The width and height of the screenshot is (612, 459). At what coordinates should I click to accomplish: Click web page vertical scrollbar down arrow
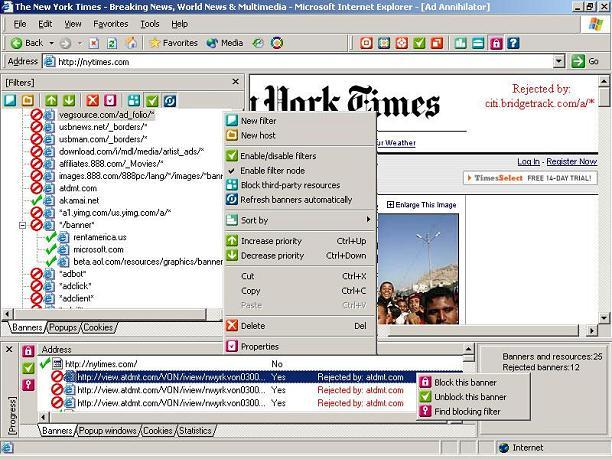[x=604, y=317]
